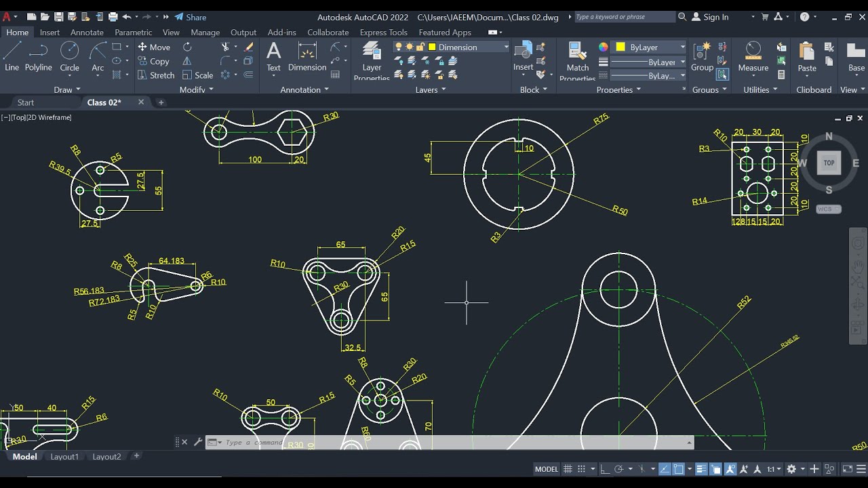Add a new layout with plus button

click(x=136, y=456)
